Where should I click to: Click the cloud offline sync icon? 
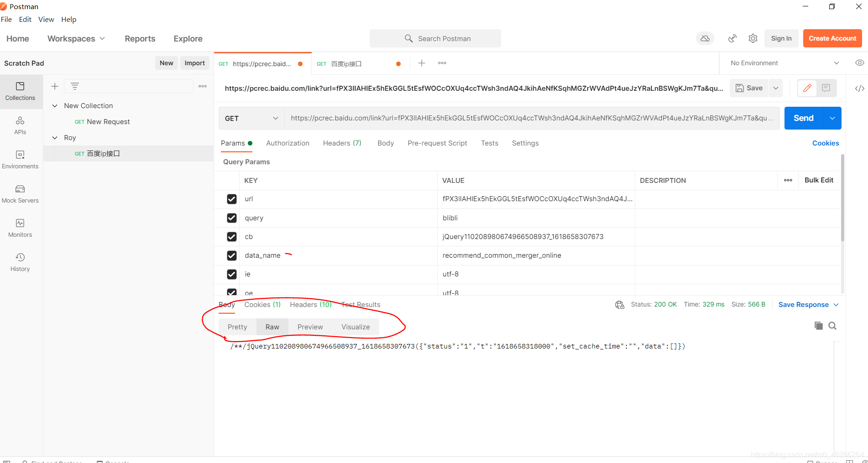(x=705, y=38)
